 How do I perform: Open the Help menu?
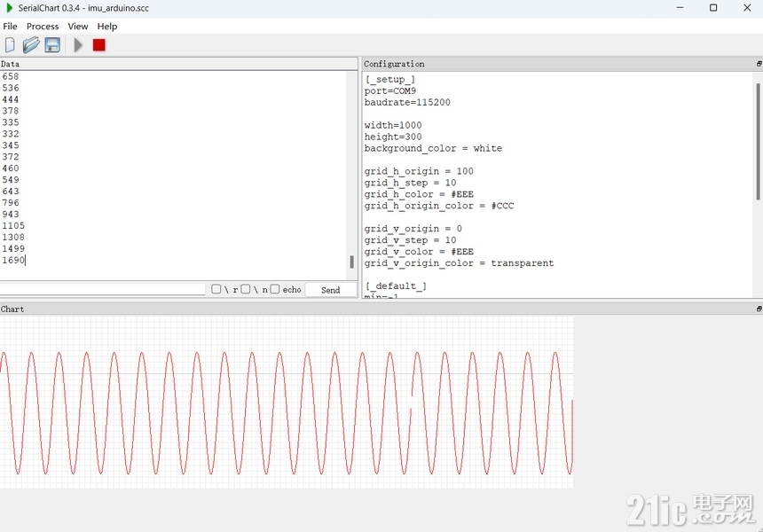coord(107,27)
